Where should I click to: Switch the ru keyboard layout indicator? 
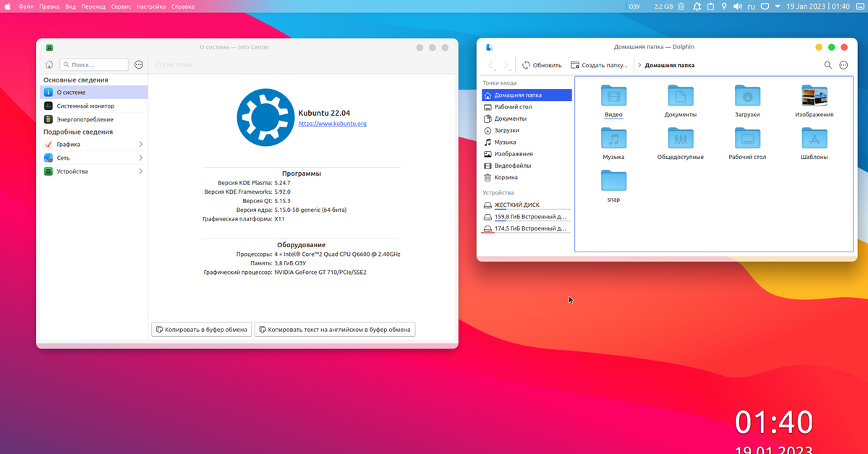coord(752,7)
